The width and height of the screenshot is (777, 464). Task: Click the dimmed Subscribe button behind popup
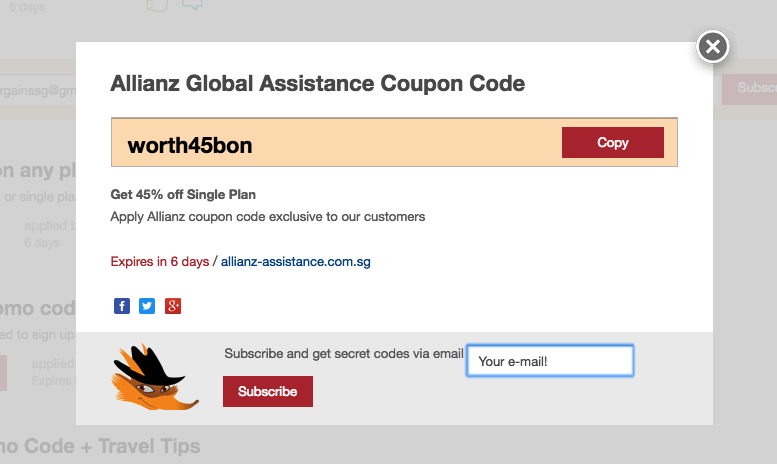(x=749, y=89)
